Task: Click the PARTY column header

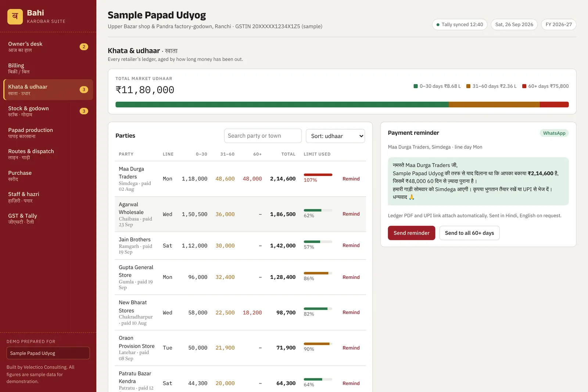Action: tap(126, 154)
